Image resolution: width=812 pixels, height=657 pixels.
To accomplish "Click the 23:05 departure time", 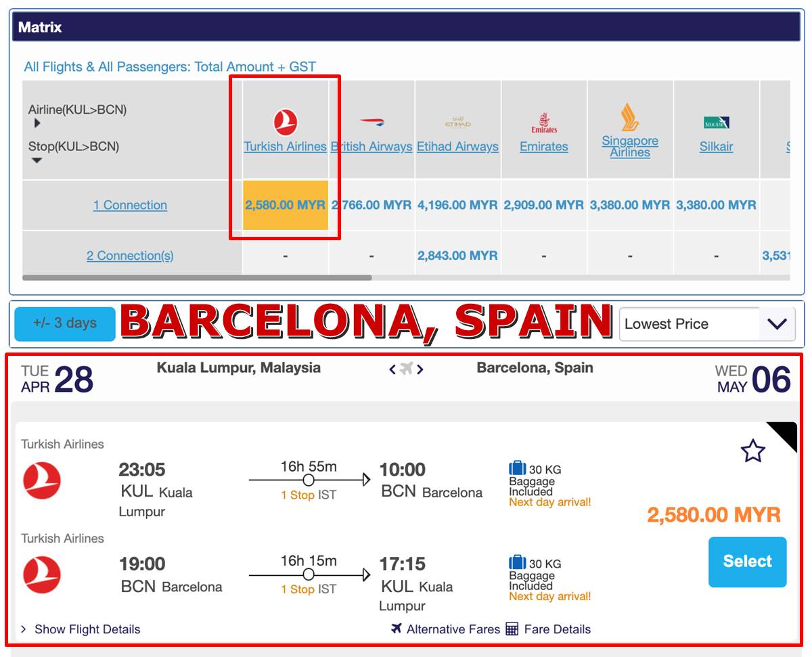I will [142, 470].
